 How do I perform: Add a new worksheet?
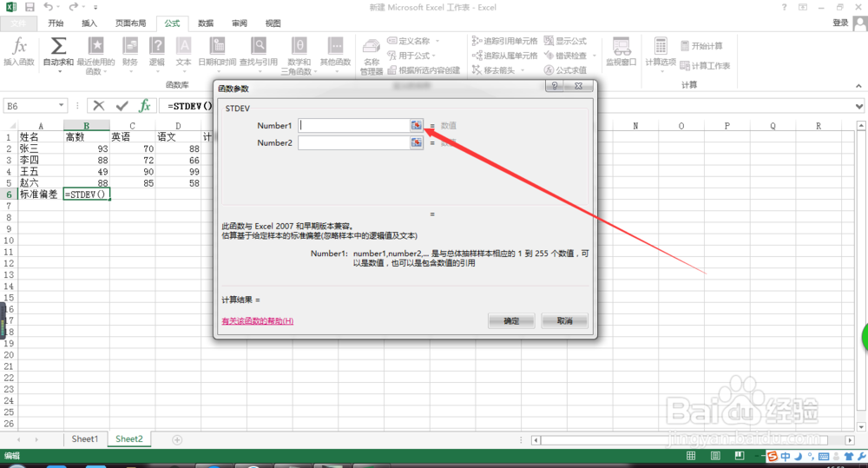(x=177, y=439)
